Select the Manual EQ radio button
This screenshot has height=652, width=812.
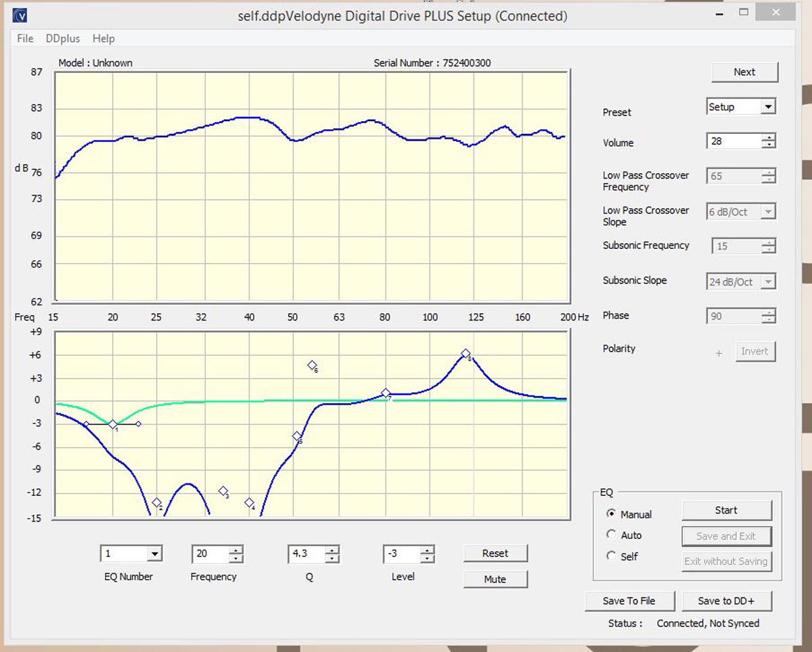[x=612, y=514]
